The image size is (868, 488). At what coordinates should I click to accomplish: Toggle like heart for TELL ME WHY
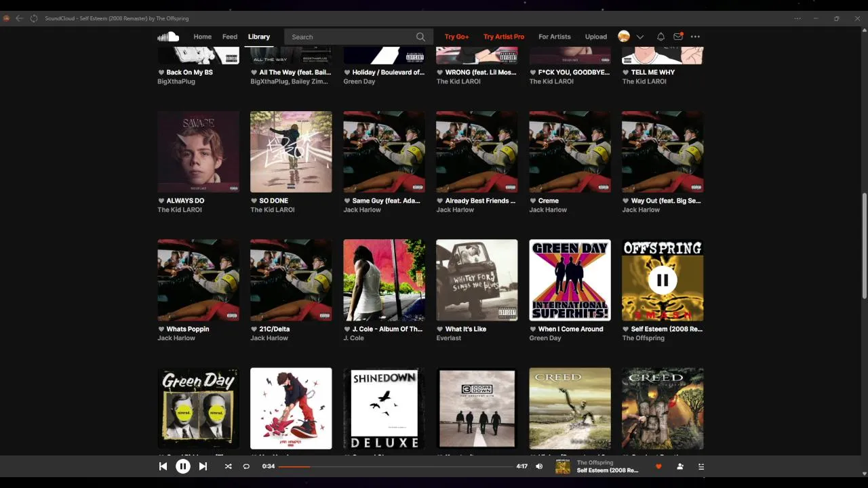coord(626,73)
